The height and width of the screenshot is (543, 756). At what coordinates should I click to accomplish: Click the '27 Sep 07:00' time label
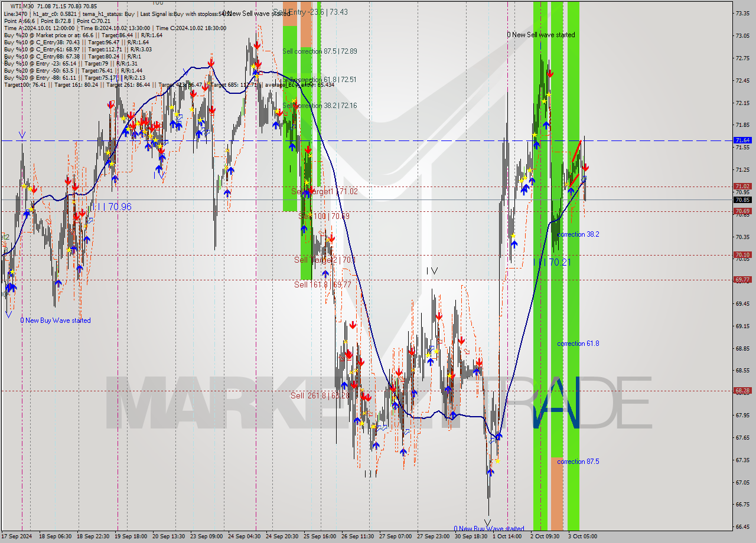(395, 537)
